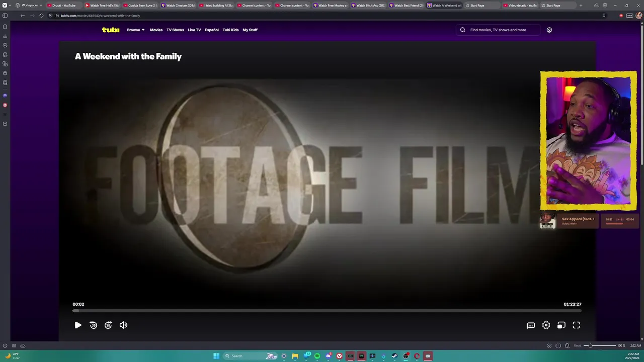
Task: Switch to the Coulda Been Love 2 tab
Action: [140, 6]
